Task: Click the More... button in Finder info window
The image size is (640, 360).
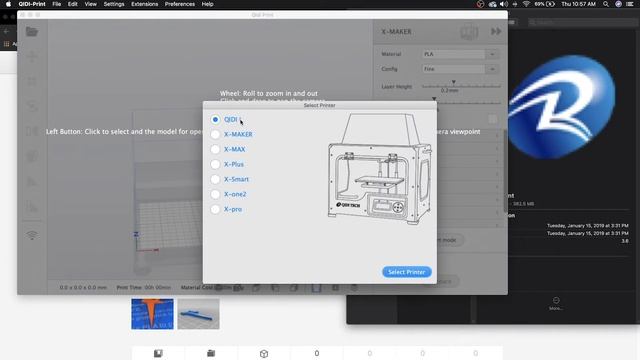Action: [556, 304]
